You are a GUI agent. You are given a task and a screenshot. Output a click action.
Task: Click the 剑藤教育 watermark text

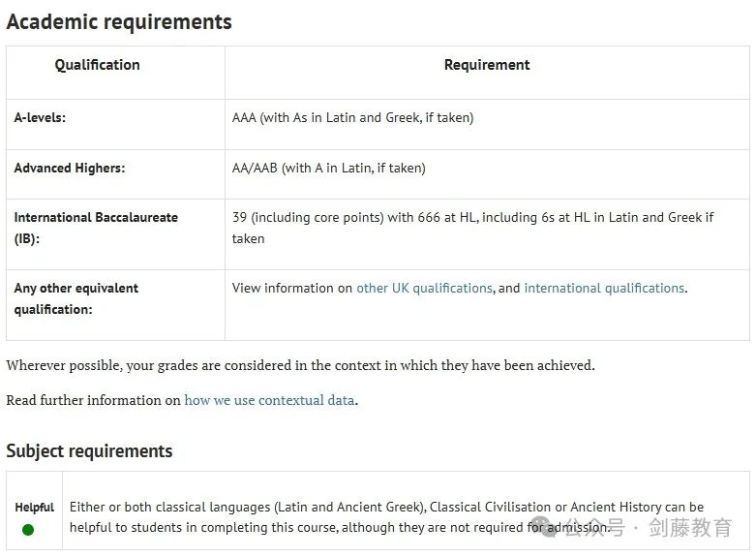pyautogui.click(x=690, y=528)
